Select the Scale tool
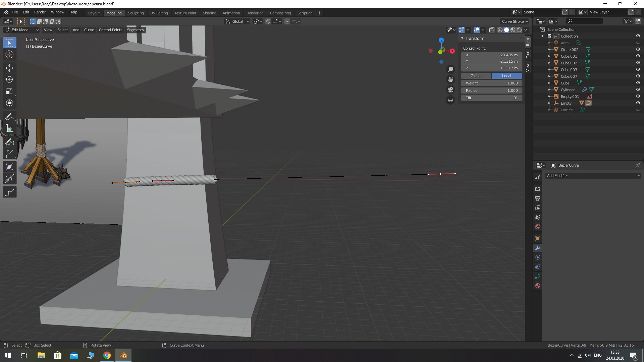644x362 pixels. pyautogui.click(x=9, y=92)
